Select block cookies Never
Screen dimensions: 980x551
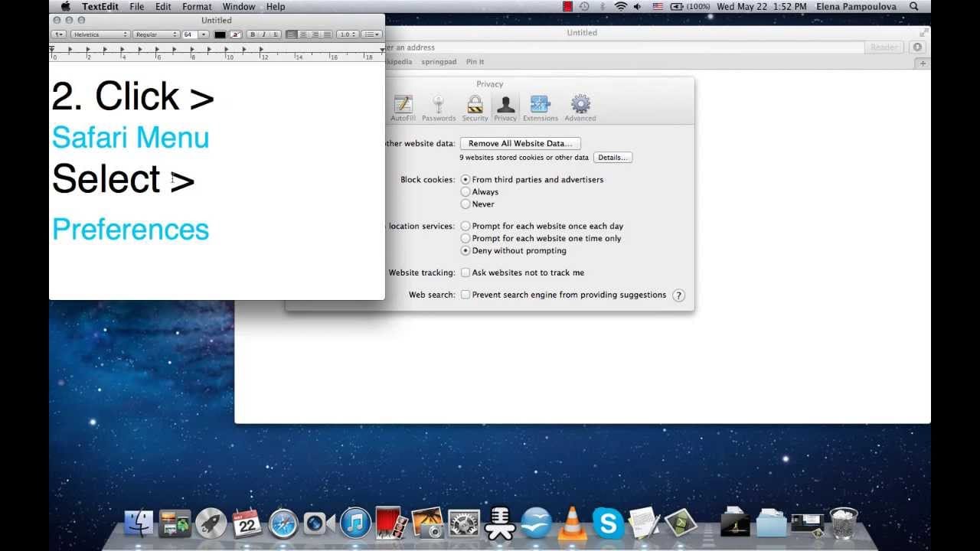click(x=465, y=204)
